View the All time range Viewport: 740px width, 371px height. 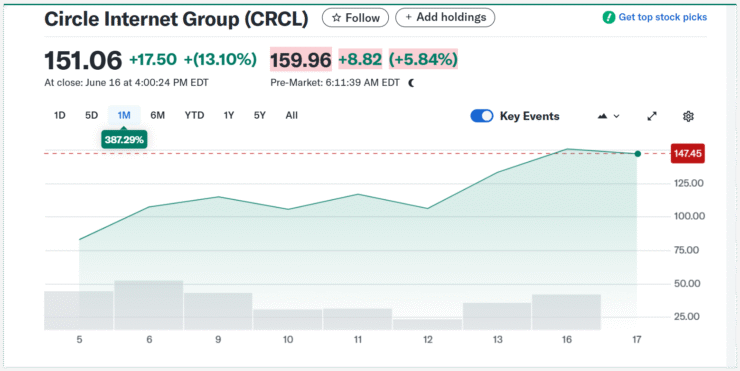pyautogui.click(x=292, y=116)
